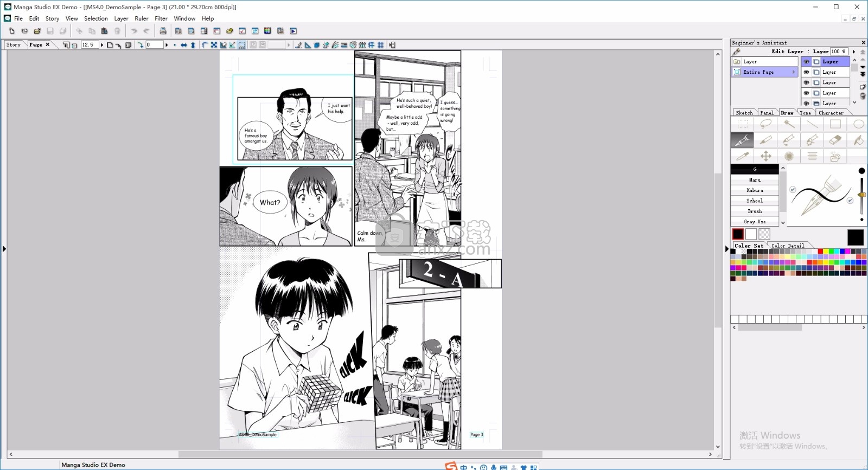Move layer down one with single arrow
This screenshot has width=868, height=470.
[x=863, y=67]
